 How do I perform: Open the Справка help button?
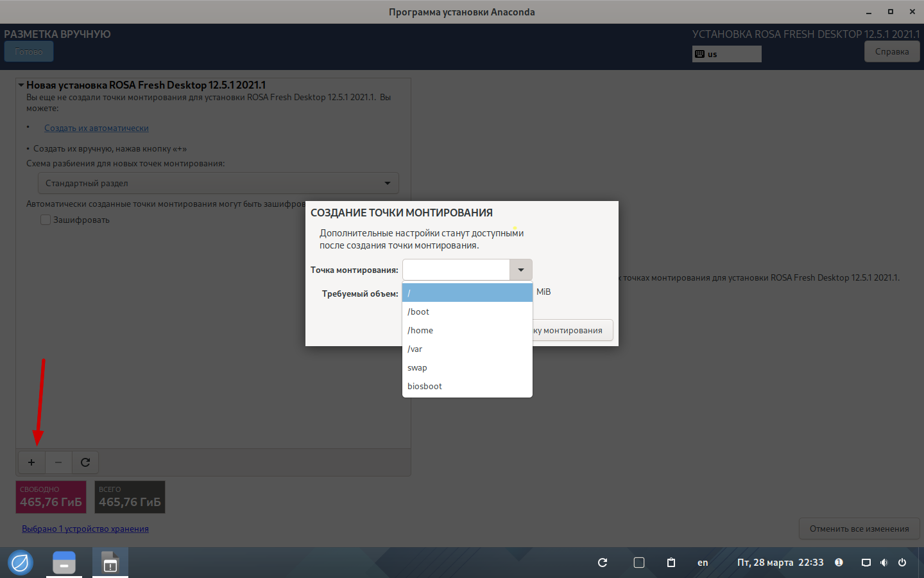892,51
